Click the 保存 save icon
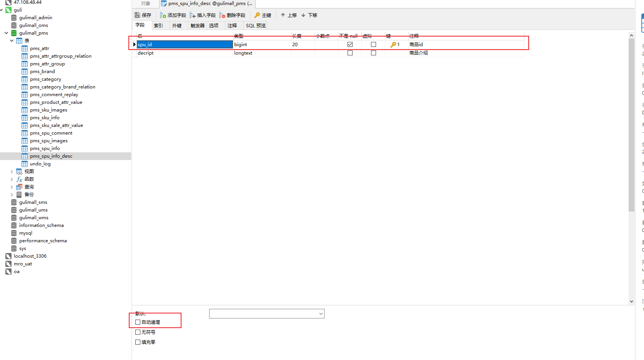This screenshot has width=644, height=360. tap(137, 15)
